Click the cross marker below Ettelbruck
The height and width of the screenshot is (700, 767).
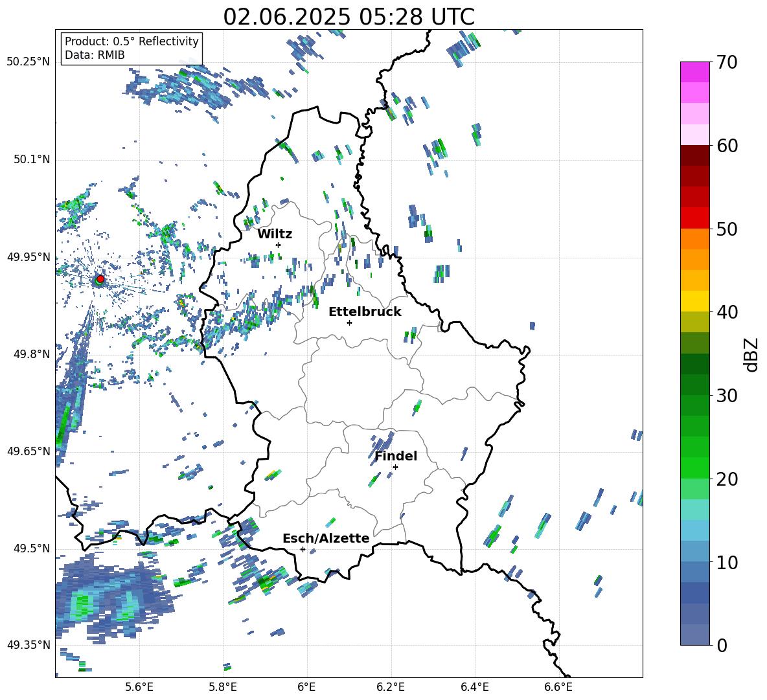pyautogui.click(x=349, y=322)
